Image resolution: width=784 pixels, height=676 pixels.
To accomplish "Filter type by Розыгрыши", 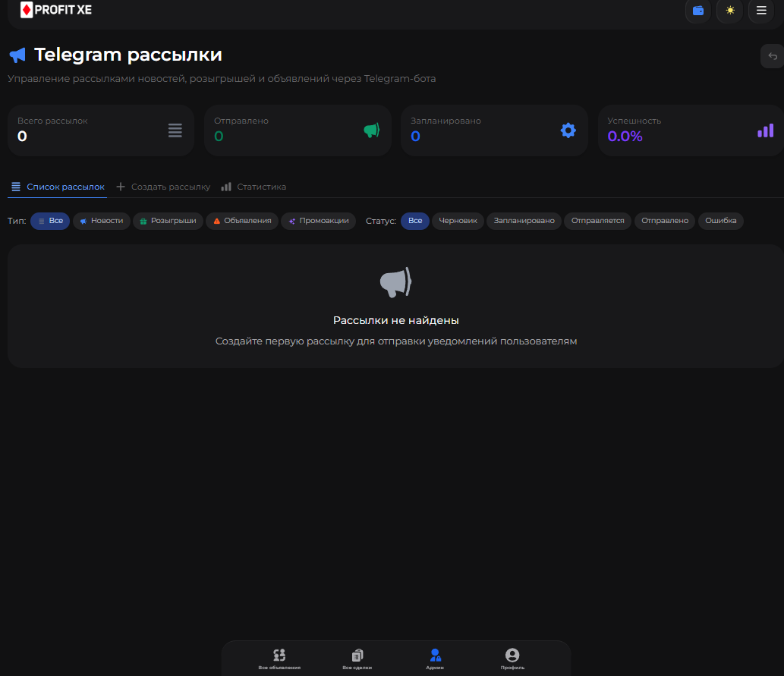I will tap(168, 221).
